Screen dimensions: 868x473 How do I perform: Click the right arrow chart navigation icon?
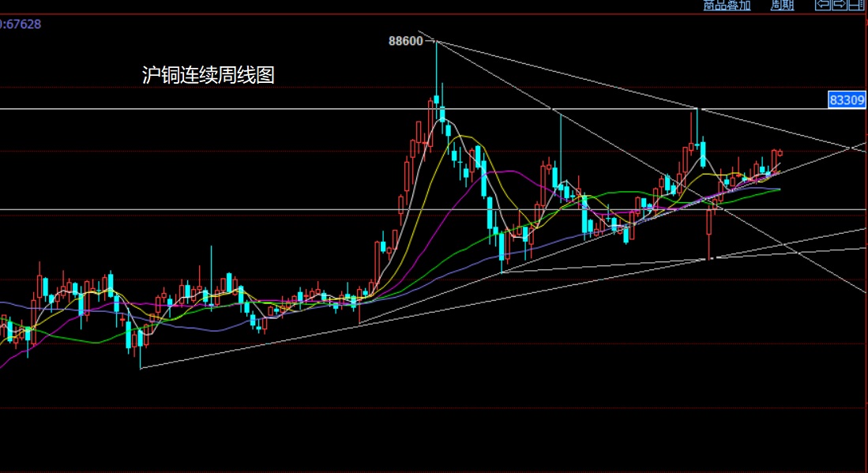click(840, 5)
